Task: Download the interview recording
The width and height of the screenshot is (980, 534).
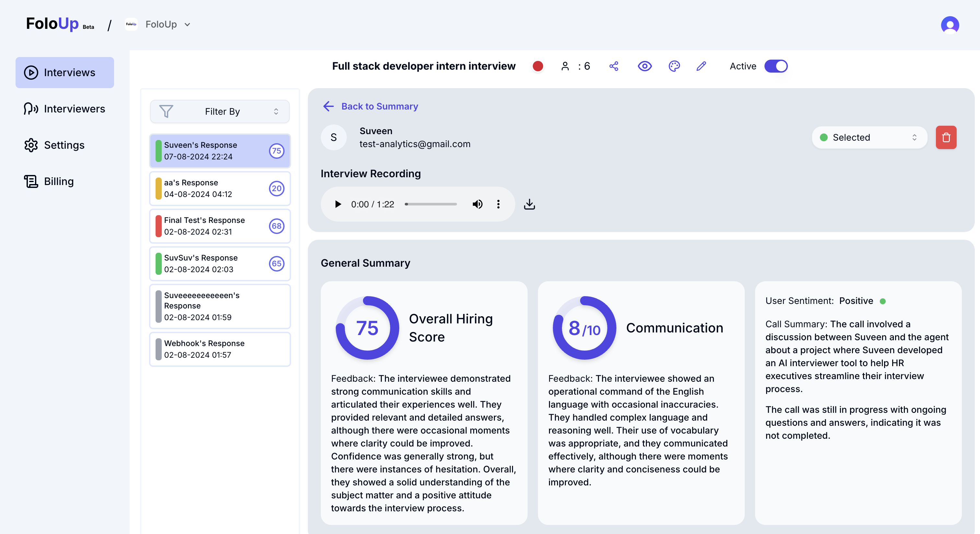Action: click(529, 204)
